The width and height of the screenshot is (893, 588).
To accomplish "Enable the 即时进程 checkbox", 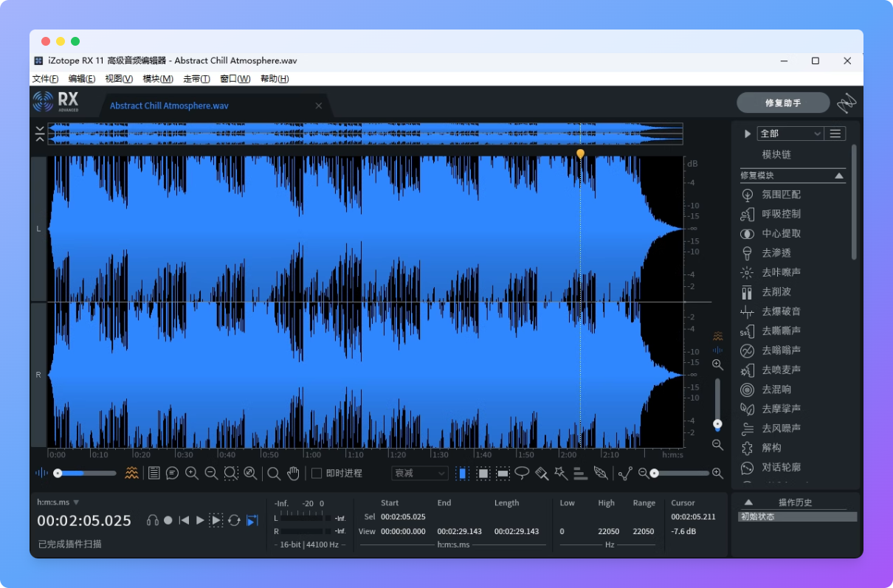I will (x=317, y=473).
